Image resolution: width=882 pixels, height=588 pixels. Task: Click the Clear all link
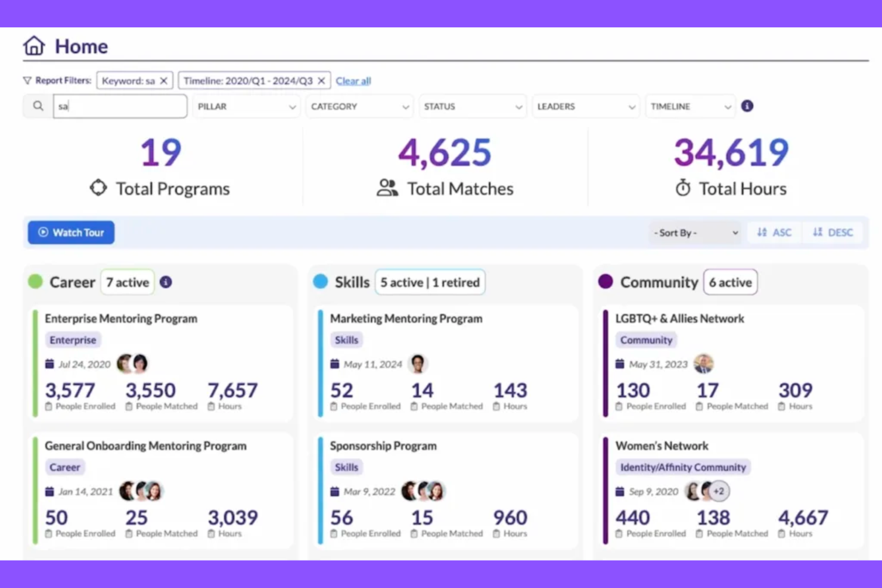(x=353, y=80)
